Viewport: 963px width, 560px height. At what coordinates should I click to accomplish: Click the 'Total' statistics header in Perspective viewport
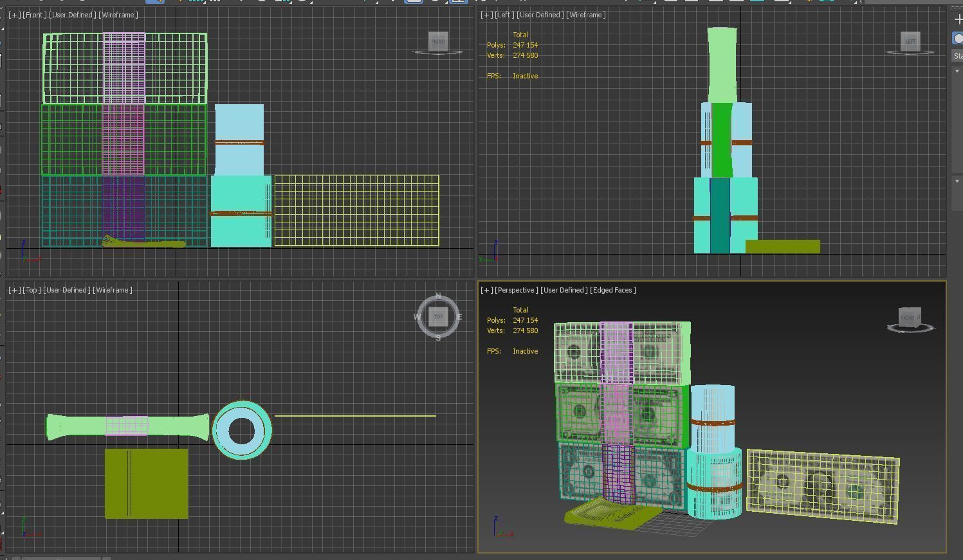coord(520,310)
